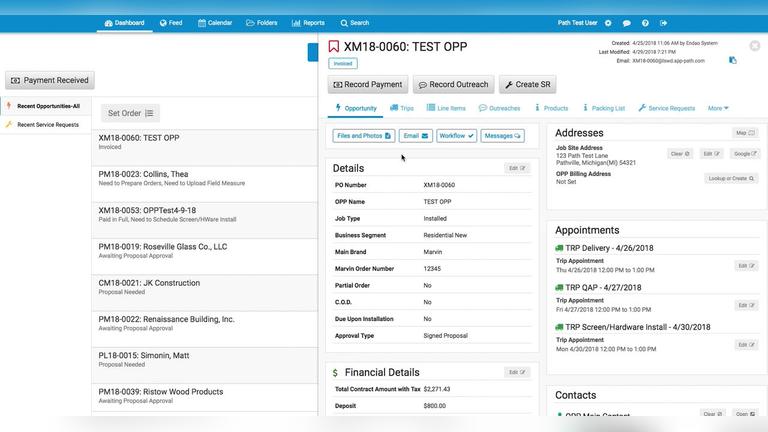Edit the Job Site Address
The image size is (768, 432).
pos(711,154)
